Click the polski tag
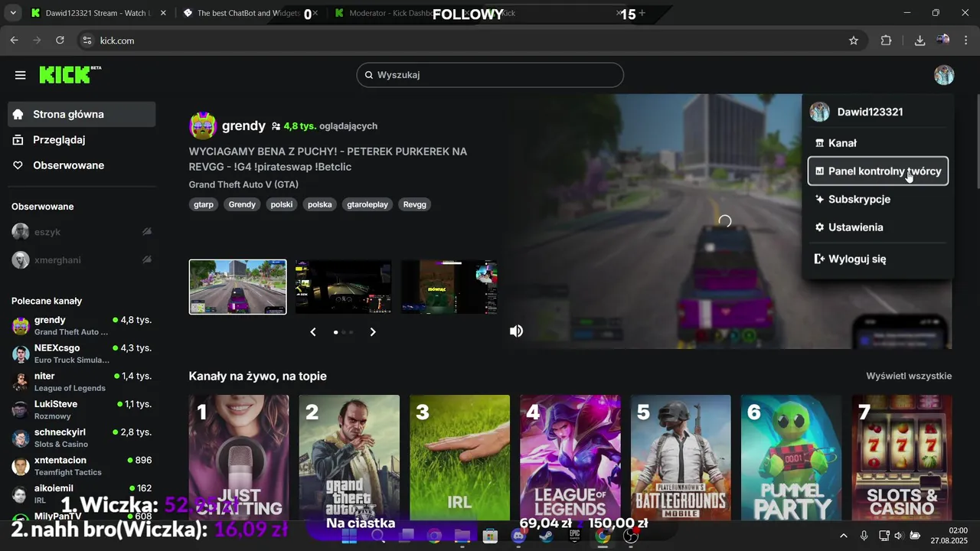This screenshot has height=551, width=980. [x=282, y=204]
